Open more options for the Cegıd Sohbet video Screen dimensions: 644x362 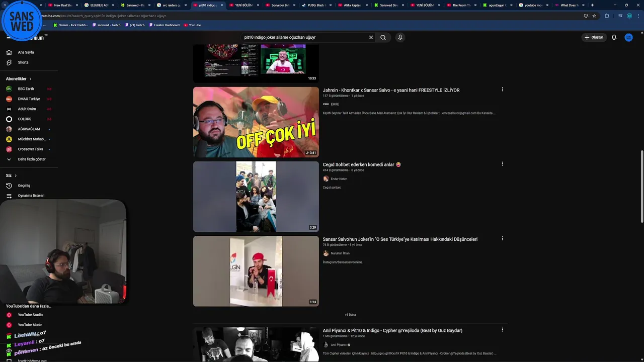coord(502,164)
